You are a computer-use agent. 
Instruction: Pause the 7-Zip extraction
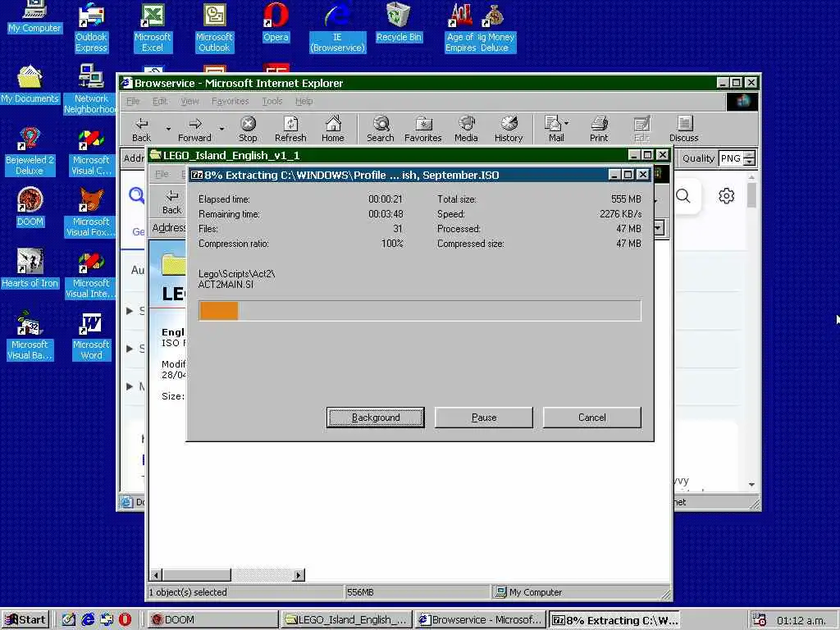point(484,418)
